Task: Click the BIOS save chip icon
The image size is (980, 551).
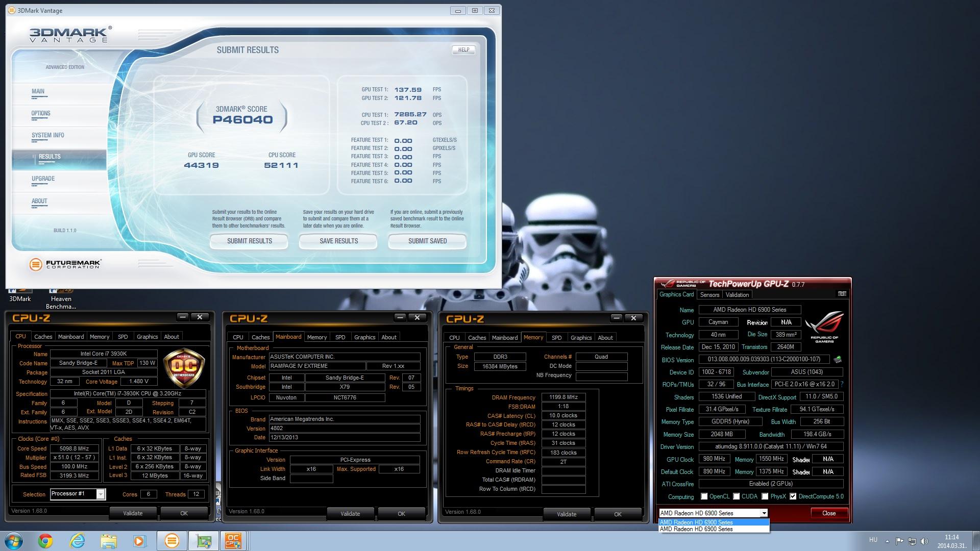Action: click(x=837, y=360)
